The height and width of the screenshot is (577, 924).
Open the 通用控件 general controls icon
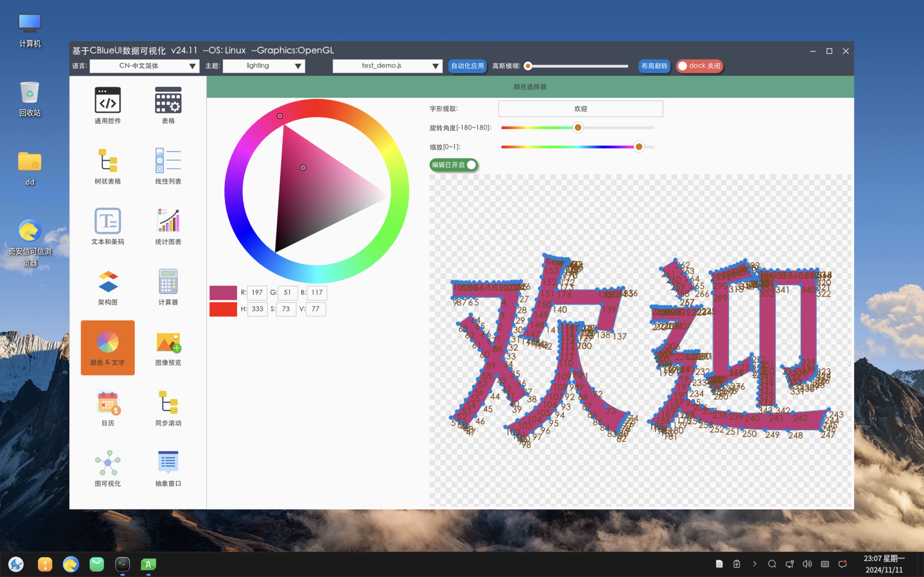pyautogui.click(x=108, y=100)
